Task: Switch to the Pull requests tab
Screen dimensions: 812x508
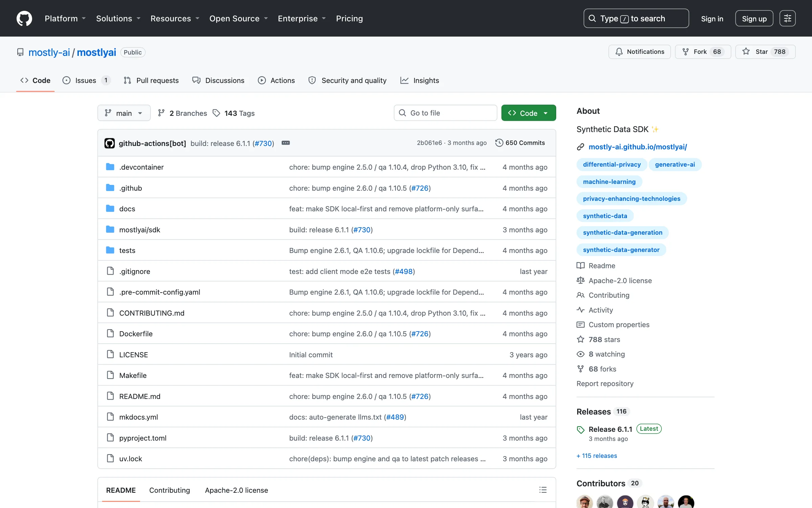Action: [x=151, y=80]
